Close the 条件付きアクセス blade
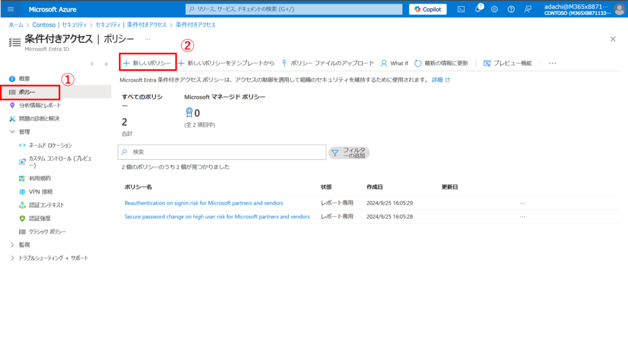Viewport: 628px width, 364px height. pyautogui.click(x=613, y=39)
